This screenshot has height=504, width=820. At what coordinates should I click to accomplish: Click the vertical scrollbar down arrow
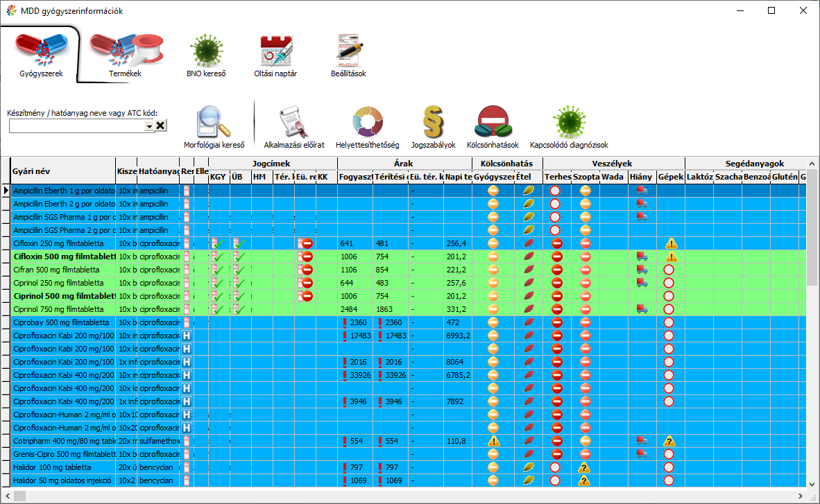pyautogui.click(x=812, y=484)
